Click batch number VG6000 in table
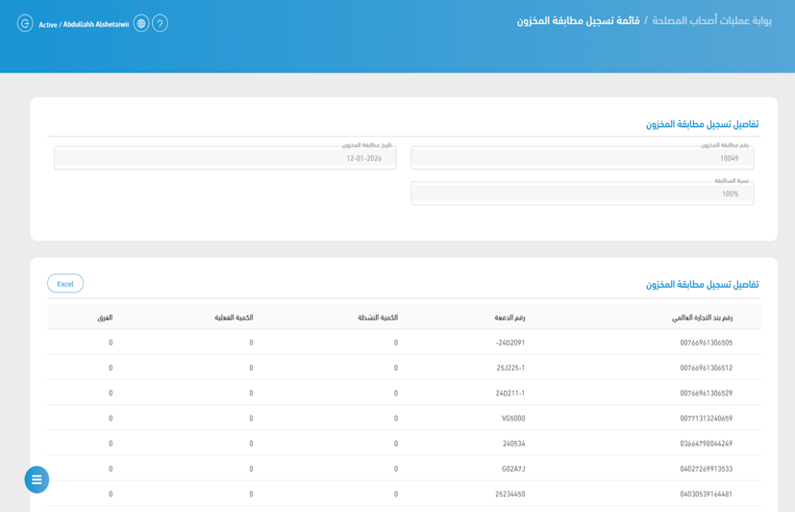This screenshot has width=795, height=512. (513, 418)
